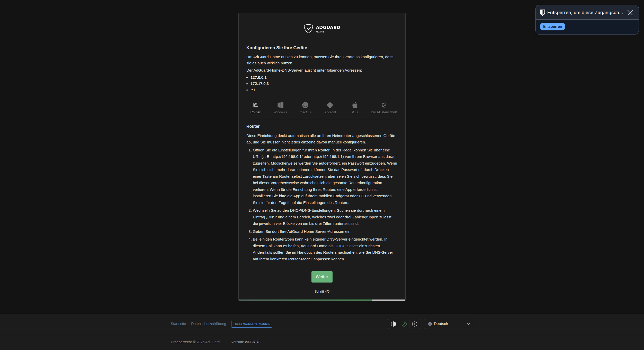644x350 pixels.
Task: Switch to light theme with the circle icon
Action: [x=415, y=324]
